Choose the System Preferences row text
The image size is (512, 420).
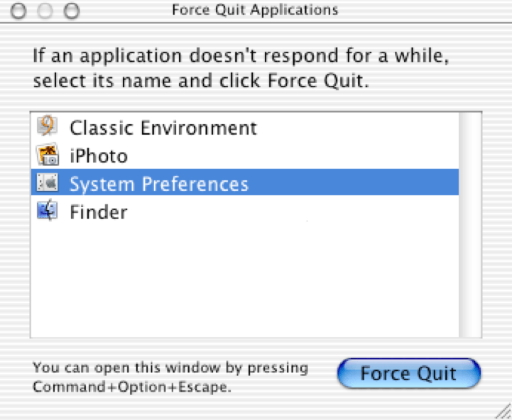click(158, 184)
